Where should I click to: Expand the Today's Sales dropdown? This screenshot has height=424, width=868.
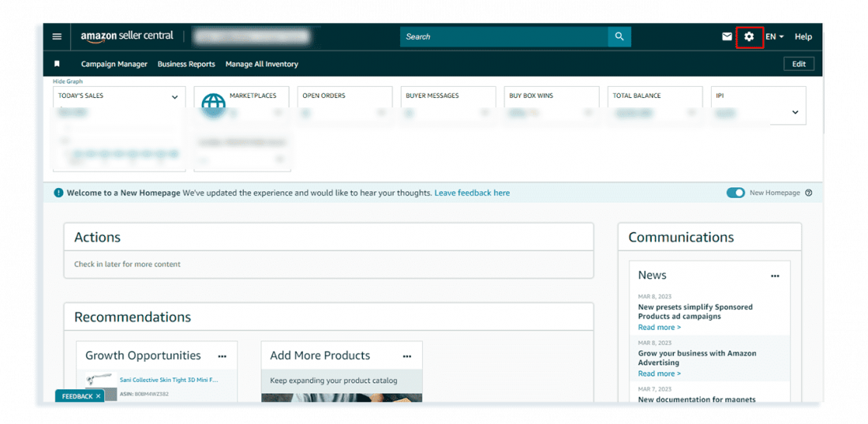tap(174, 97)
